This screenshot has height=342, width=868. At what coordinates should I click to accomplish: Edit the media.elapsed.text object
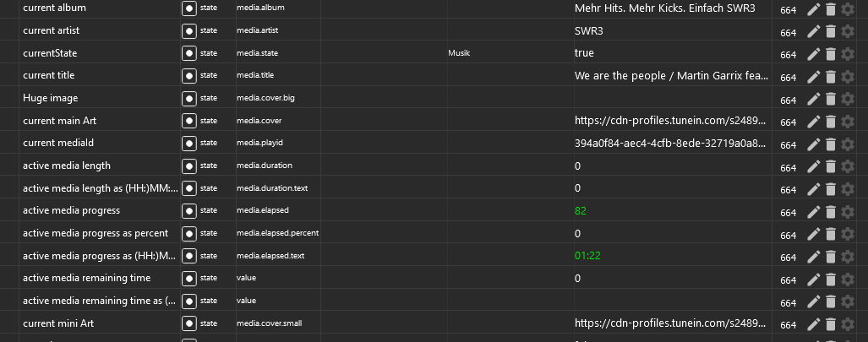point(813,257)
